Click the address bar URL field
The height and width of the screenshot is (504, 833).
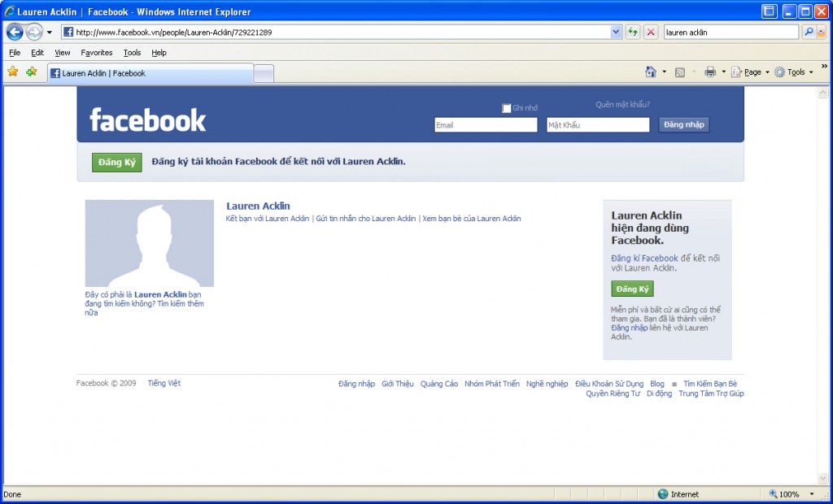(341, 33)
